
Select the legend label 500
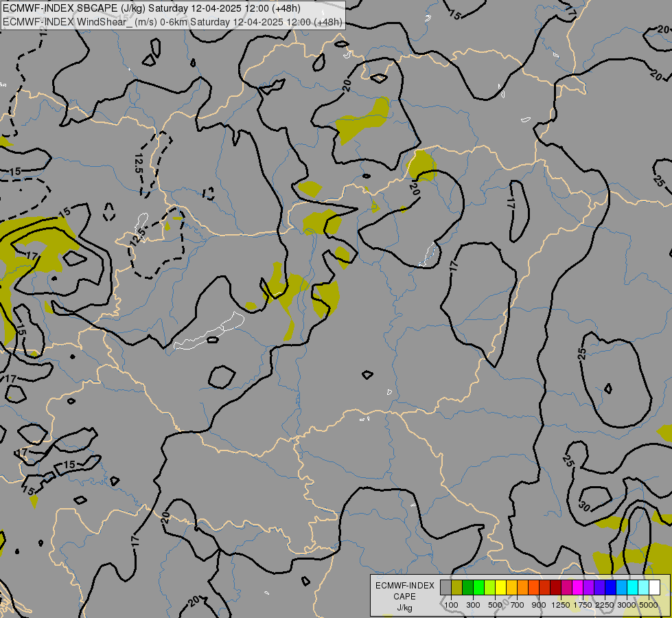[x=496, y=605]
